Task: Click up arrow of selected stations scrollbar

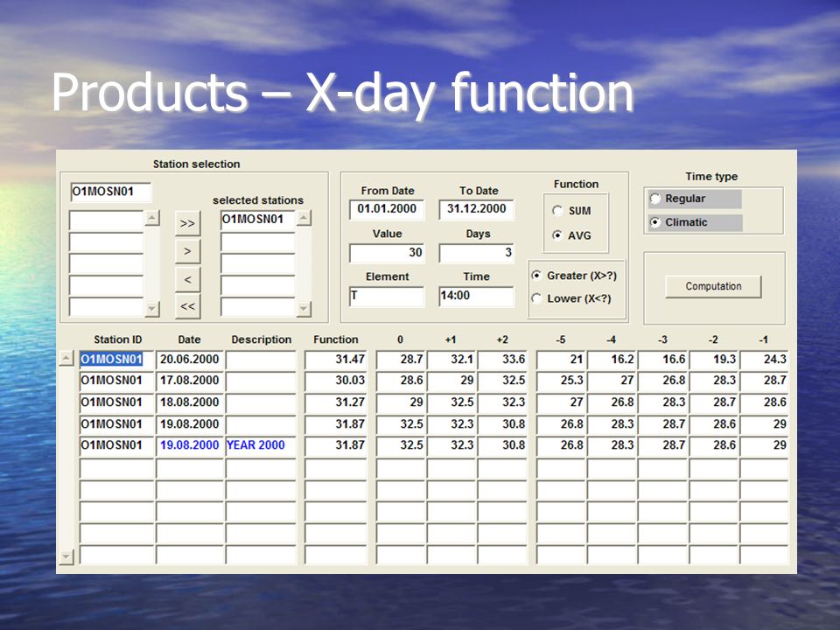Action: point(304,218)
